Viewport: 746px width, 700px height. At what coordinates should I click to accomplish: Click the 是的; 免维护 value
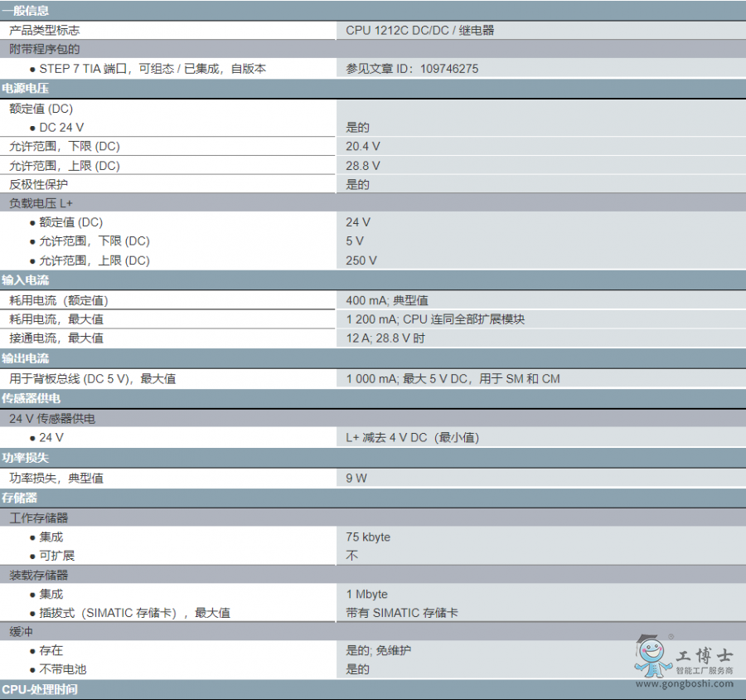coord(378,650)
